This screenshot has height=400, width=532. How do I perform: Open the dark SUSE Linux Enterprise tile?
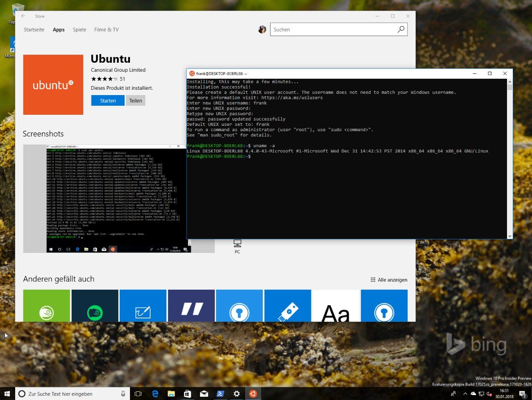[95, 306]
